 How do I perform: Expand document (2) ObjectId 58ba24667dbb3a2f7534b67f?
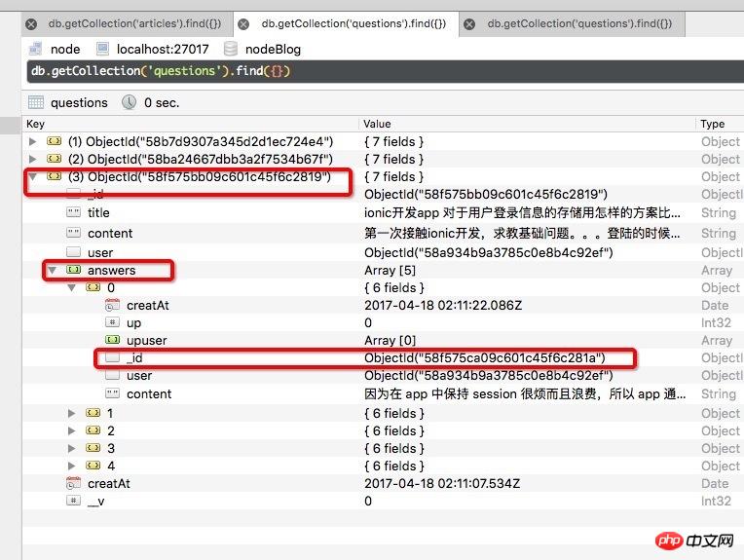point(32,159)
